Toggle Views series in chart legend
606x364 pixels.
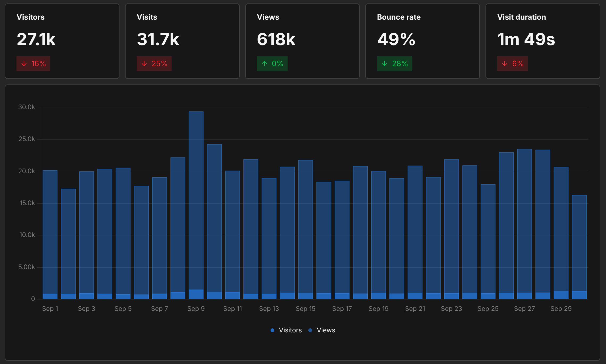click(x=322, y=330)
